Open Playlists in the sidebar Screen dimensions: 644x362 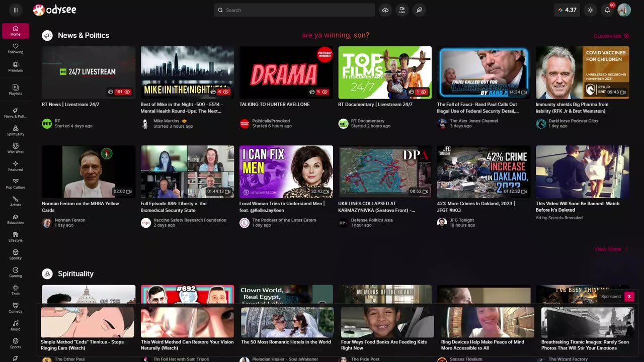pyautogui.click(x=16, y=90)
